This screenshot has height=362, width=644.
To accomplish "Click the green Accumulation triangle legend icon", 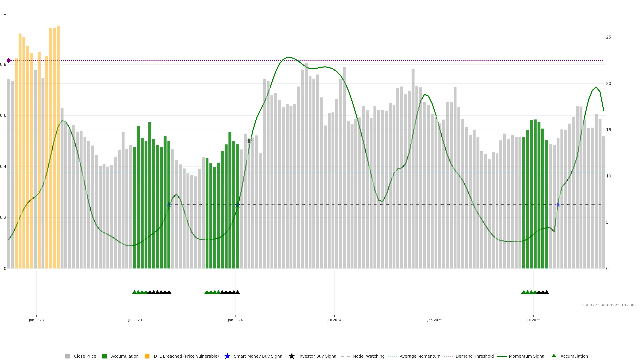I will coord(554,356).
